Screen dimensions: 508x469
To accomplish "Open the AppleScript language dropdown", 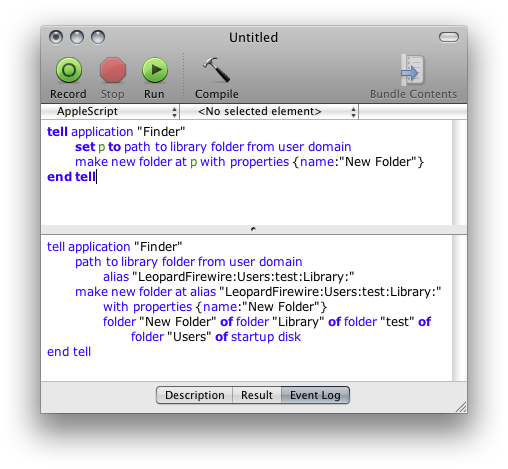I will [x=110, y=111].
